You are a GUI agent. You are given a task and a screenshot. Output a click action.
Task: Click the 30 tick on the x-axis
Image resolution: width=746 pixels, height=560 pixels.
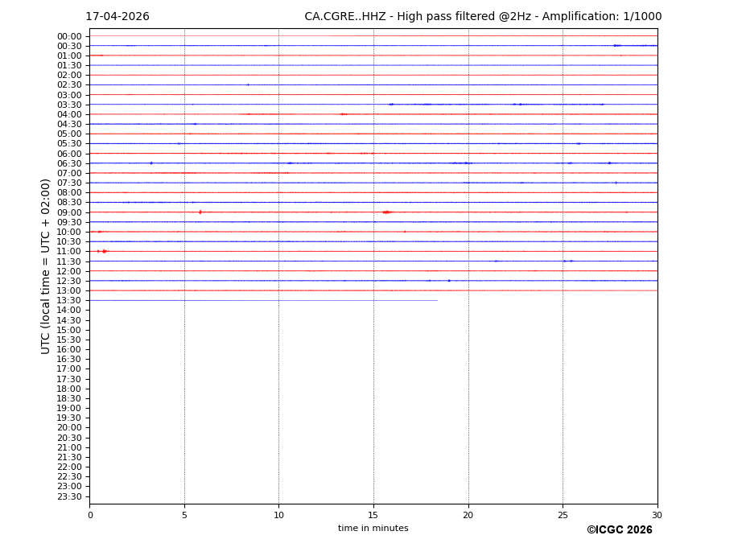pos(657,516)
